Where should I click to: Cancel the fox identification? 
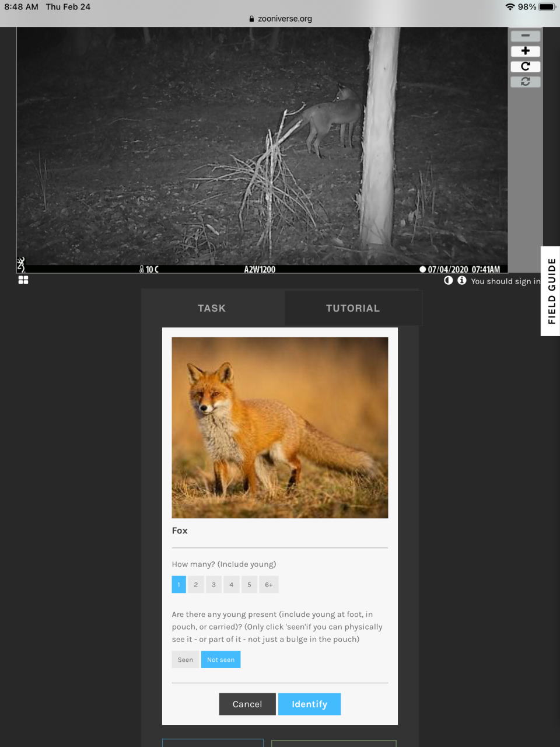247,704
